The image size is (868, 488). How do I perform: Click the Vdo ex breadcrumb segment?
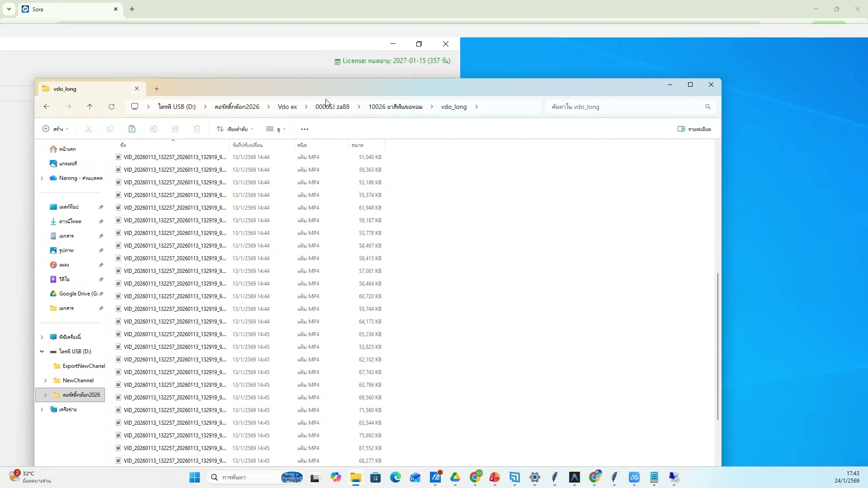point(288,107)
